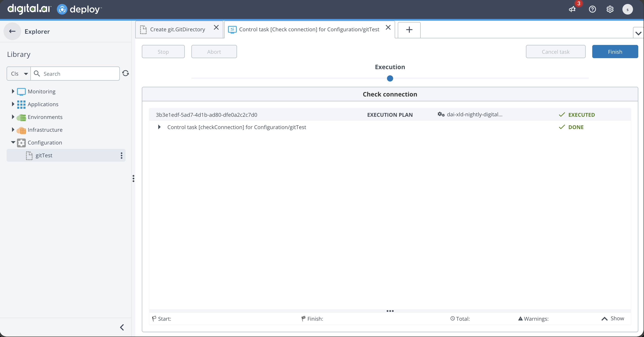The image size is (644, 337).
Task: Click the notification bell showing 3 alerts
Action: point(572,9)
